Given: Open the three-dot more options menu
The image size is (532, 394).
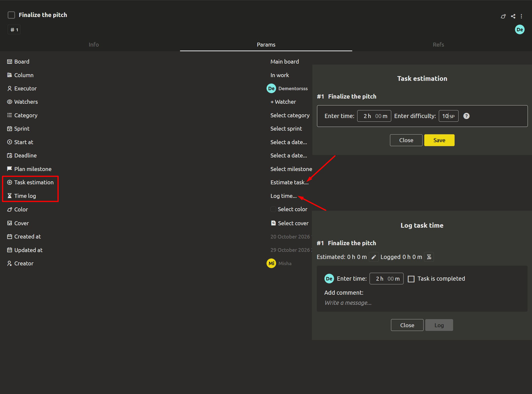Looking at the screenshot, I should pyautogui.click(x=521, y=16).
